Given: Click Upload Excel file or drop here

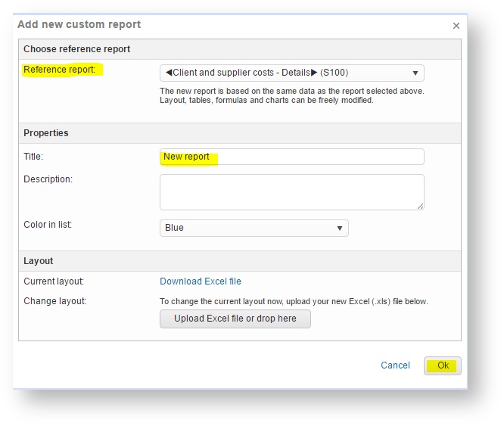Looking at the screenshot, I should pos(235,319).
